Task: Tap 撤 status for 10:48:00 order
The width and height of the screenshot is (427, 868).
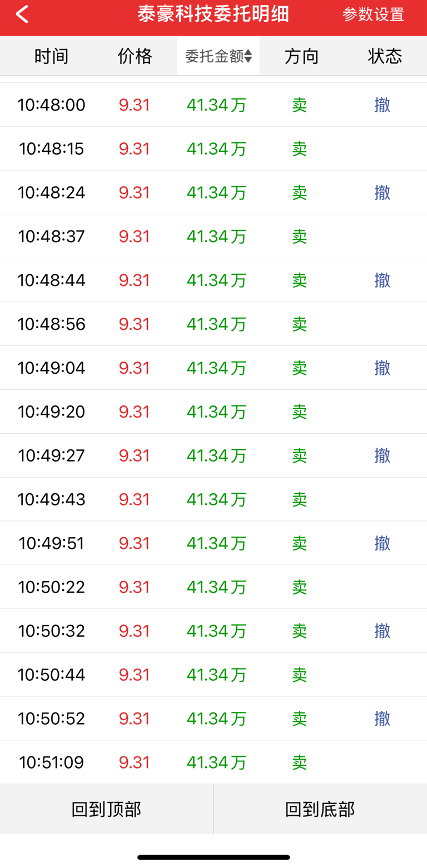Action: [x=382, y=105]
